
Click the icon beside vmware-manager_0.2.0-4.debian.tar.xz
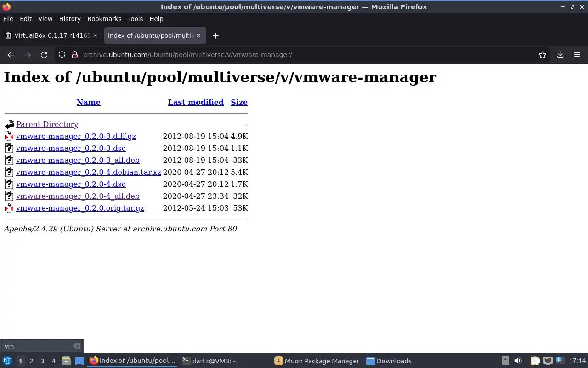[x=10, y=172]
